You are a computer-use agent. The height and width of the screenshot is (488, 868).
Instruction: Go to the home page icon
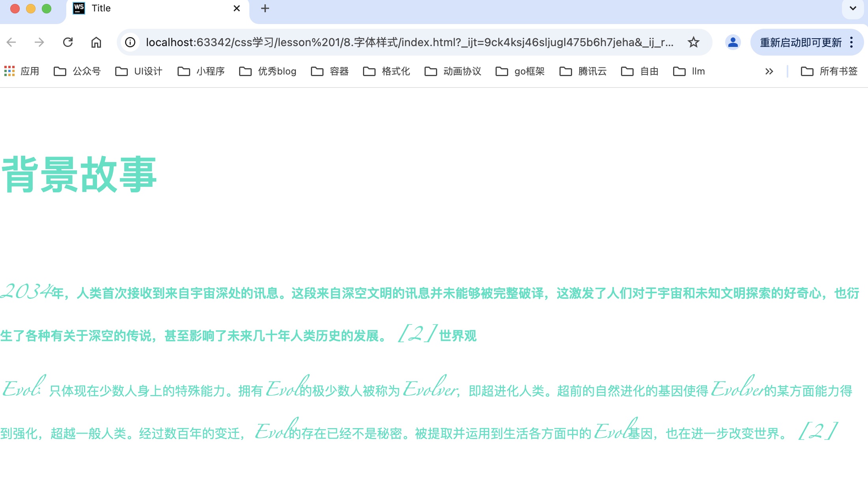coord(96,42)
